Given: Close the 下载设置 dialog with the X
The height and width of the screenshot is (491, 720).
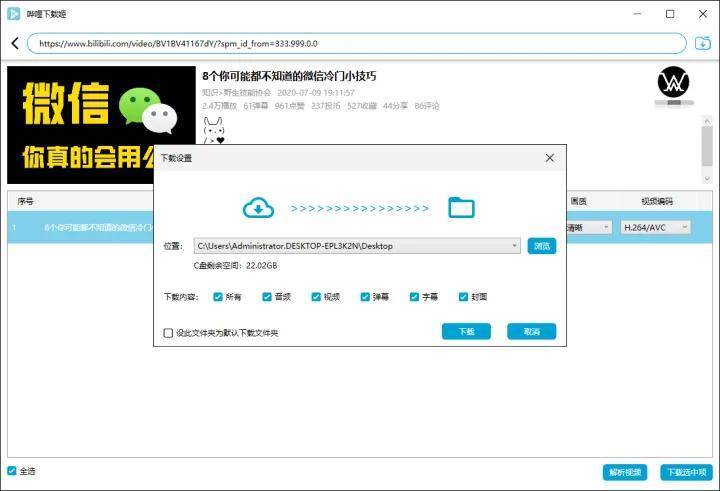Looking at the screenshot, I should (x=549, y=158).
